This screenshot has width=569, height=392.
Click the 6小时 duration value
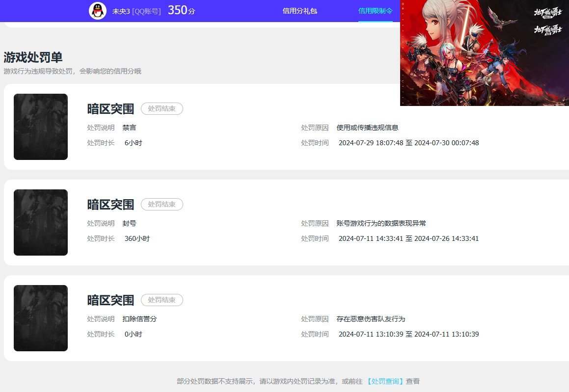tap(133, 143)
